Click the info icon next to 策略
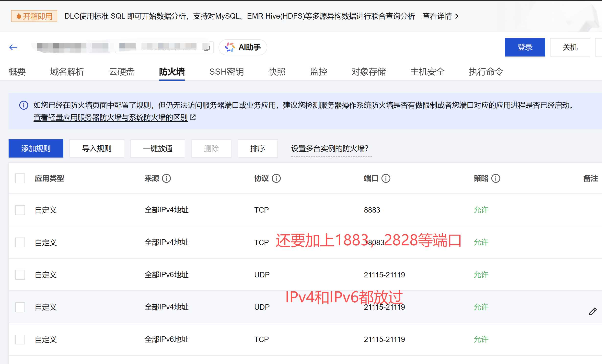The image size is (602, 364). (x=496, y=178)
